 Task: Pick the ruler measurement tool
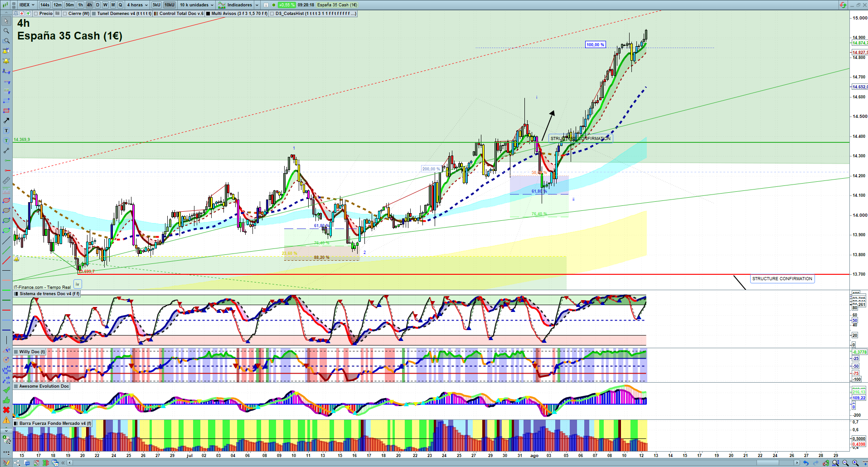[6, 180]
